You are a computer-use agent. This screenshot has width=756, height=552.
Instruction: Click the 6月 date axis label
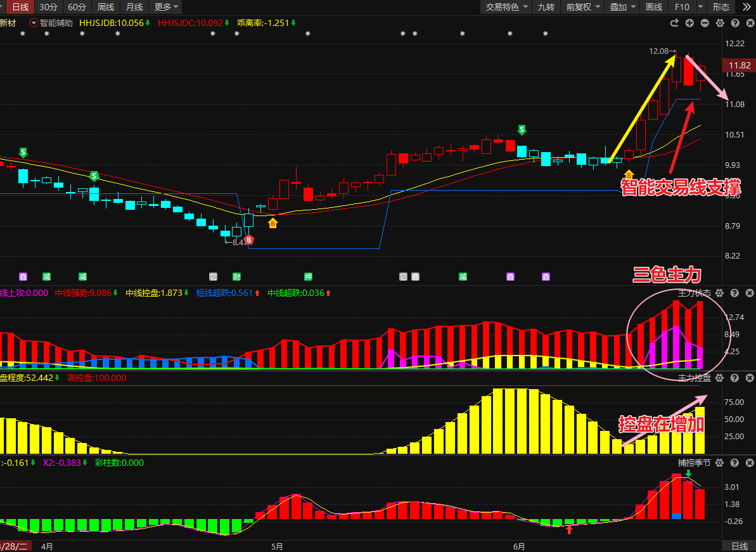519,546
